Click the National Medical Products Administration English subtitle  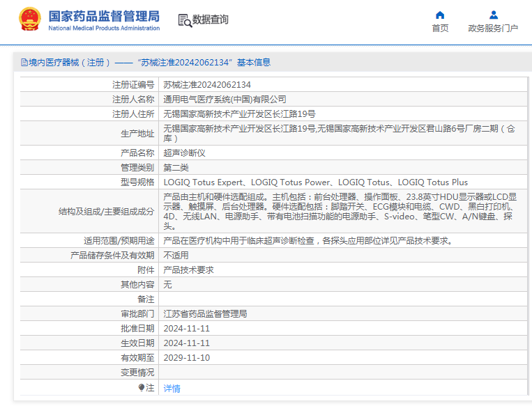tap(104, 29)
